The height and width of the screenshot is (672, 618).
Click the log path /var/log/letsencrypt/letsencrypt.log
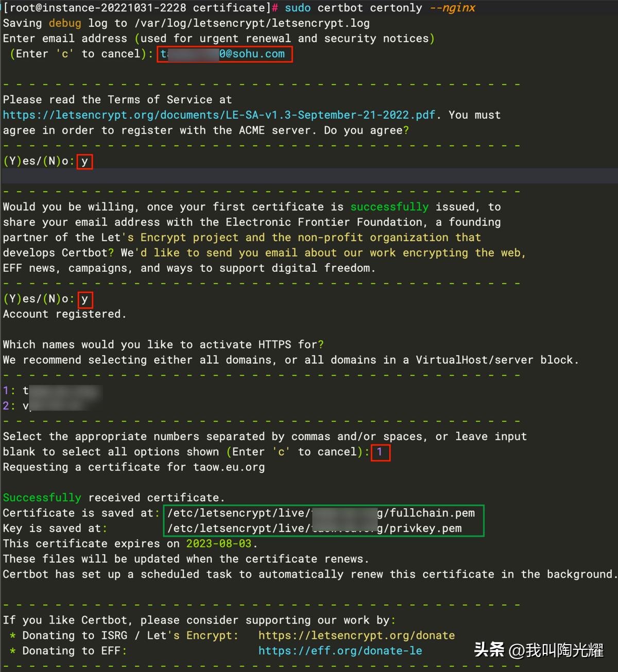(x=252, y=23)
